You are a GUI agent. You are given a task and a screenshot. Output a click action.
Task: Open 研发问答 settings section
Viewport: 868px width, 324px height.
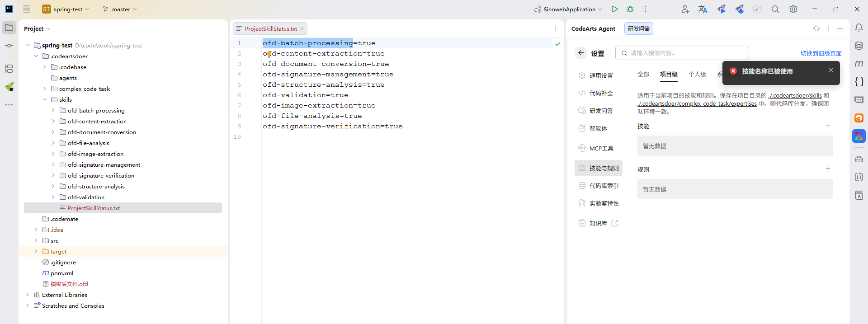pyautogui.click(x=599, y=111)
